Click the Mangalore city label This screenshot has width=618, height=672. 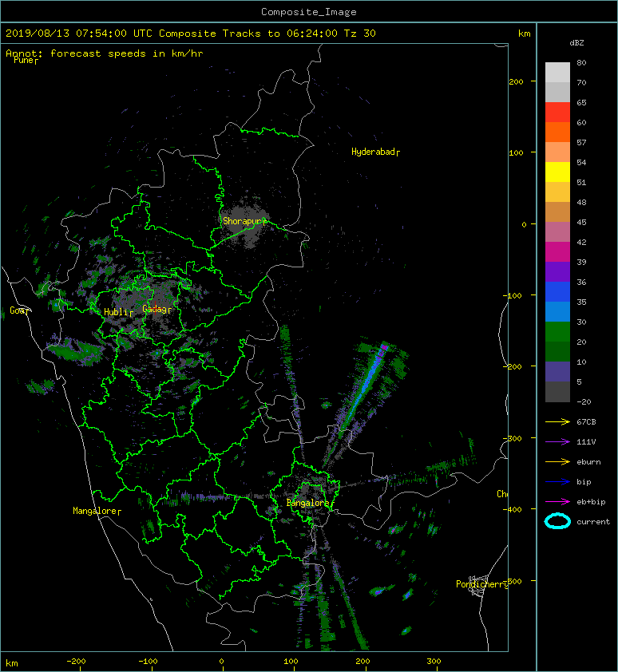[97, 511]
